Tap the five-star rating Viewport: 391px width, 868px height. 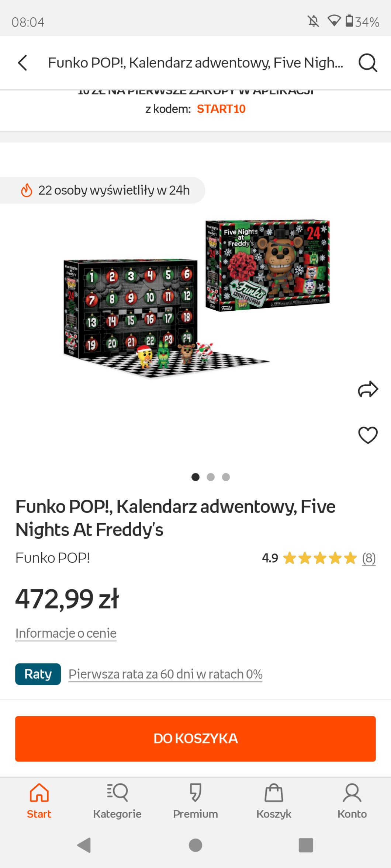pos(320,558)
